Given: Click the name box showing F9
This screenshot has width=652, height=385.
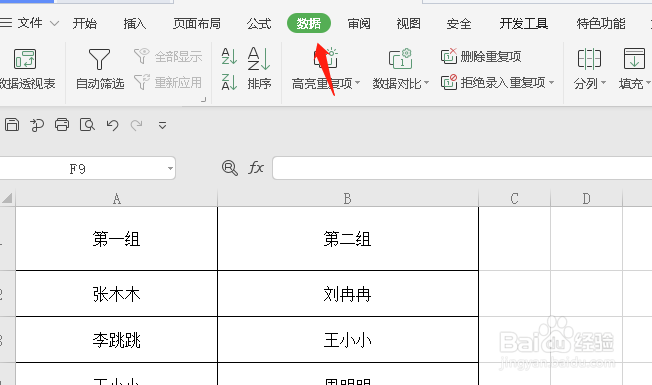Looking at the screenshot, I should click(78, 168).
